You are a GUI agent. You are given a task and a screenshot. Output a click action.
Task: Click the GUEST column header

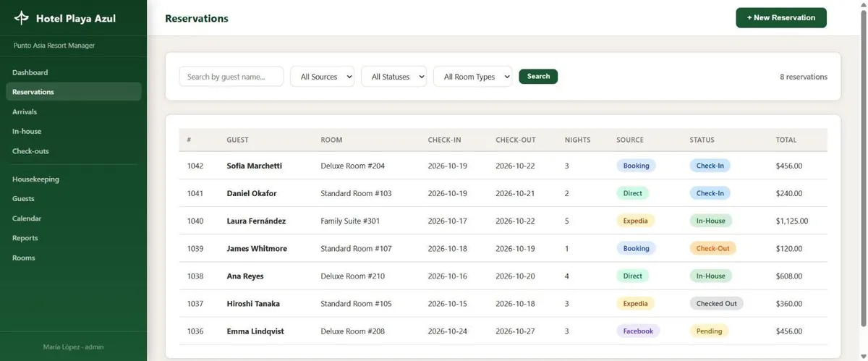(x=237, y=140)
